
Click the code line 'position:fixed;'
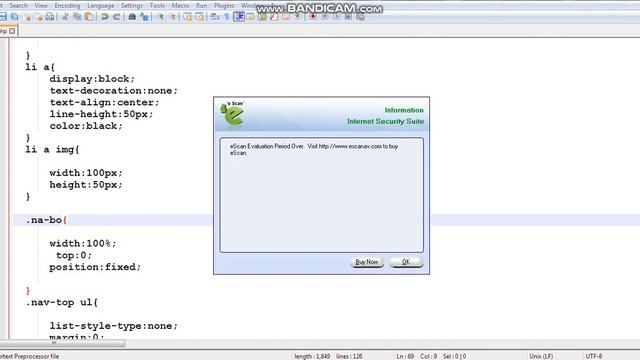pos(95,267)
